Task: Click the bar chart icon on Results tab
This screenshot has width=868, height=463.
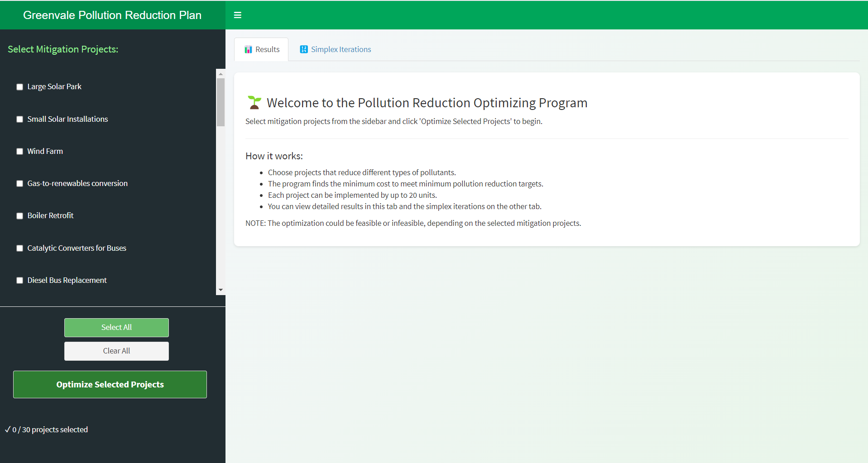Action: [248, 49]
